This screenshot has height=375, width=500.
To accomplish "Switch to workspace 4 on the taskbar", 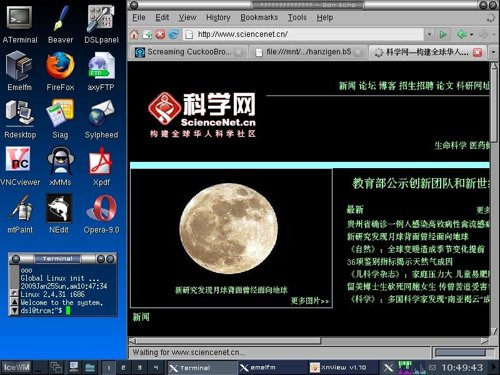I will [155, 368].
